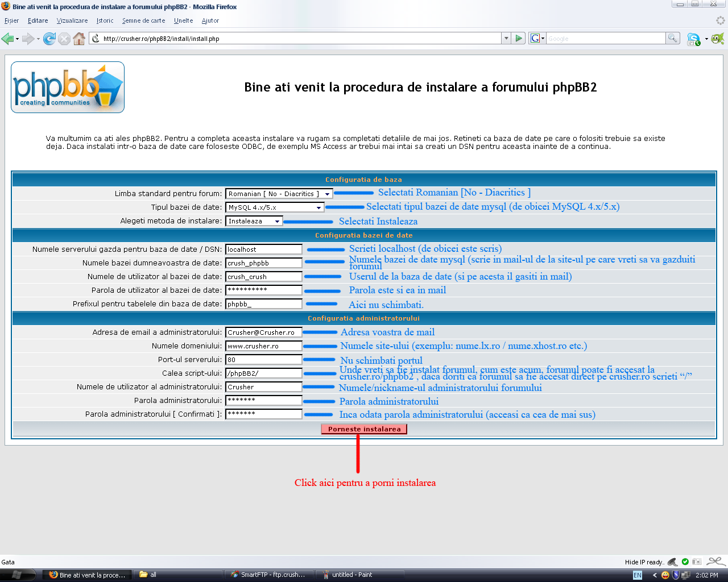
Task: Switch to the Firefox taskbar button
Action: (x=87, y=575)
